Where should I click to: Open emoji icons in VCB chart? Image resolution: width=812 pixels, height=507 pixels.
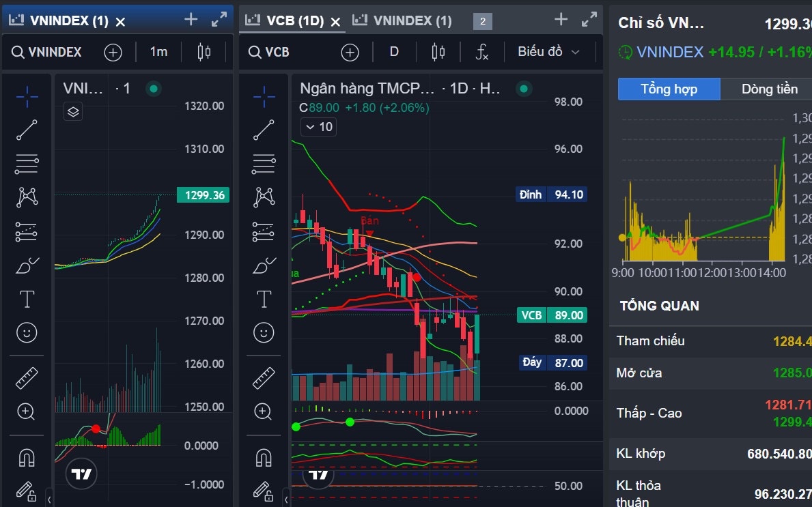(x=264, y=332)
